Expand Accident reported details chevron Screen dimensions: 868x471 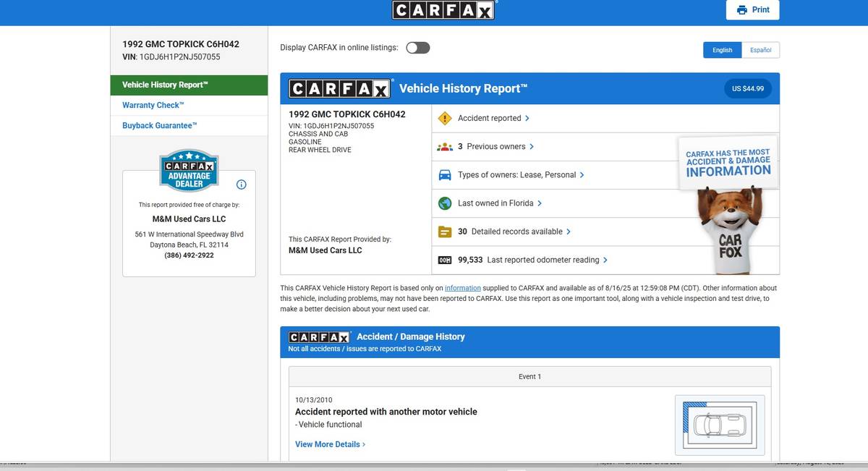pyautogui.click(x=527, y=118)
